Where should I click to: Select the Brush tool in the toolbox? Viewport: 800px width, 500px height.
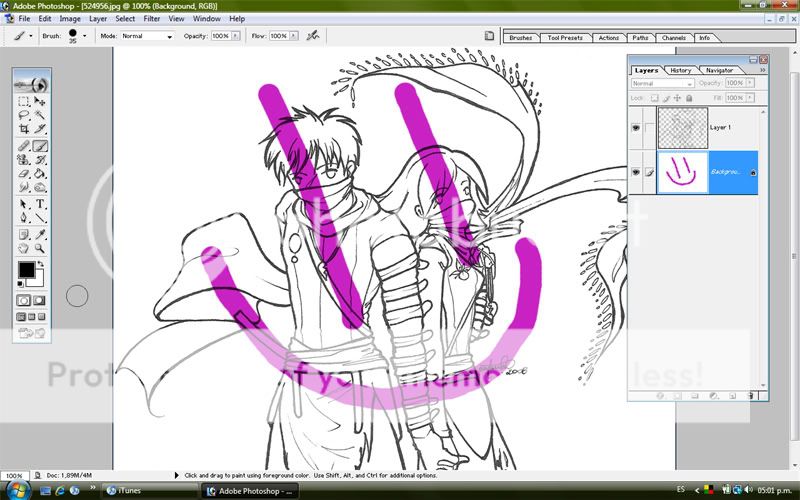coord(41,145)
